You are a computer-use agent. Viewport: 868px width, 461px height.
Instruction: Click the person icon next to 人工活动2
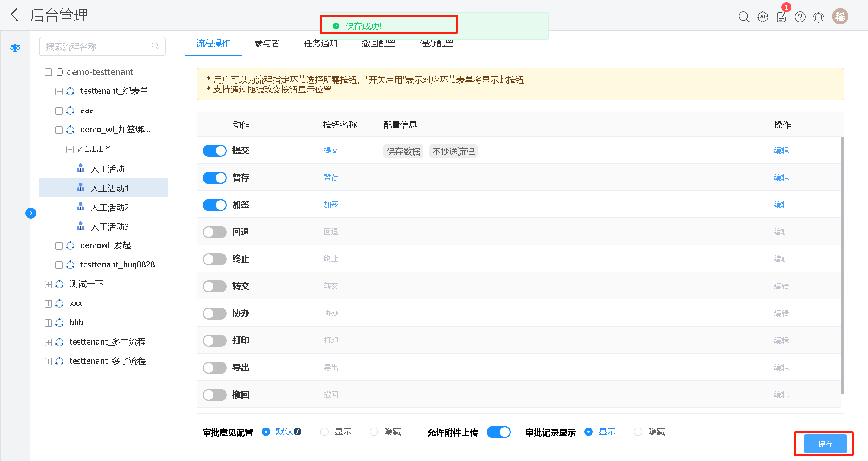click(80, 207)
